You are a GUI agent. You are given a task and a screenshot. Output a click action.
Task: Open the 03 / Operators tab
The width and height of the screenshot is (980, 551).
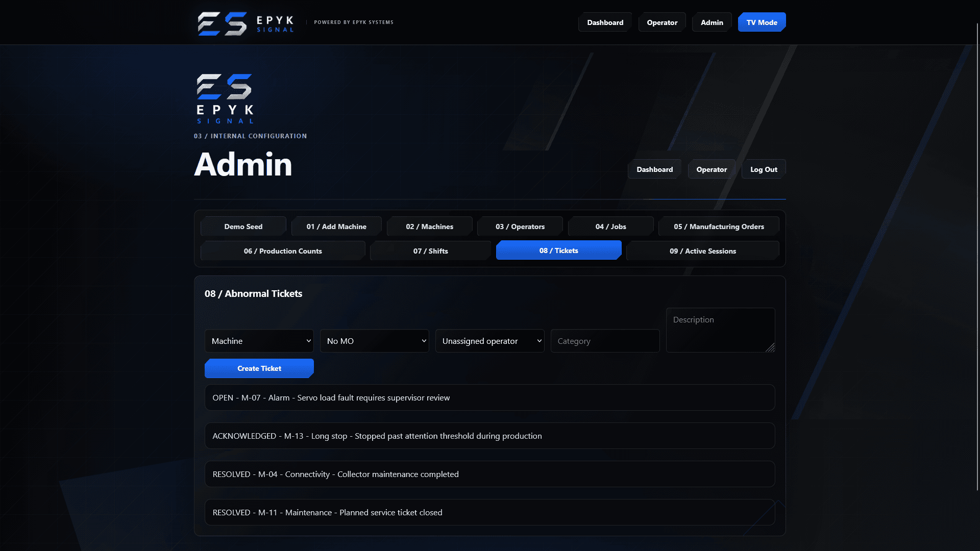point(520,227)
